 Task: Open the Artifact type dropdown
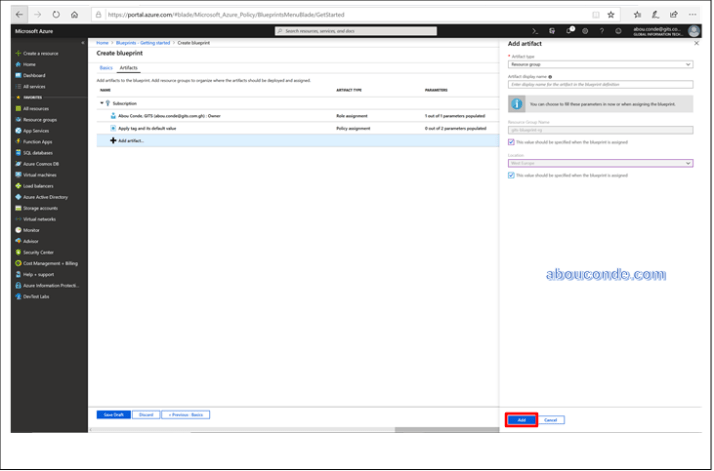pyautogui.click(x=600, y=64)
